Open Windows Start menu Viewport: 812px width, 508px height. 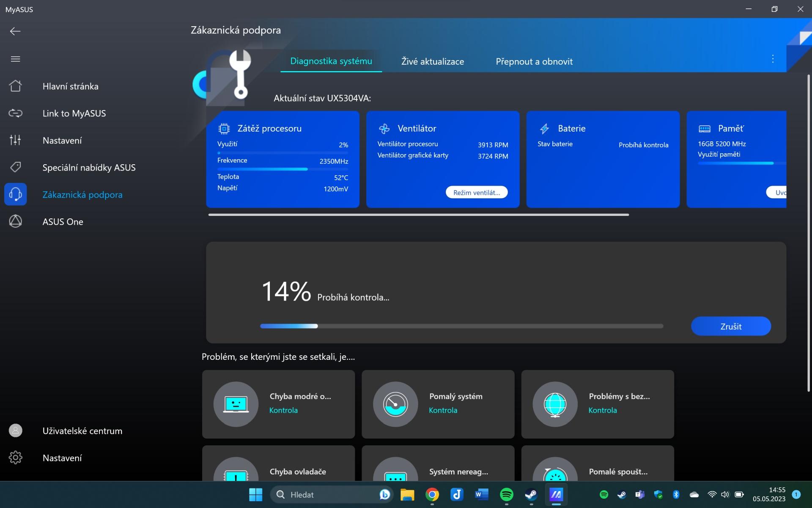[255, 494]
